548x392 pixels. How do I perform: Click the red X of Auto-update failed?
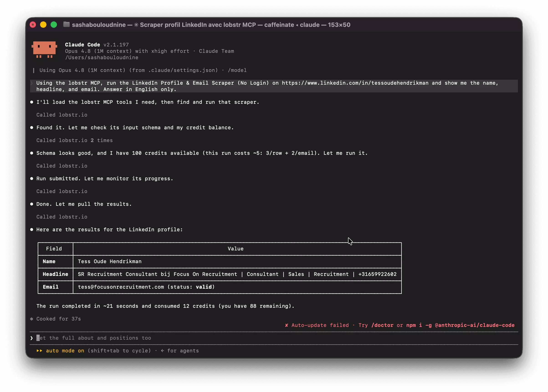pyautogui.click(x=287, y=325)
